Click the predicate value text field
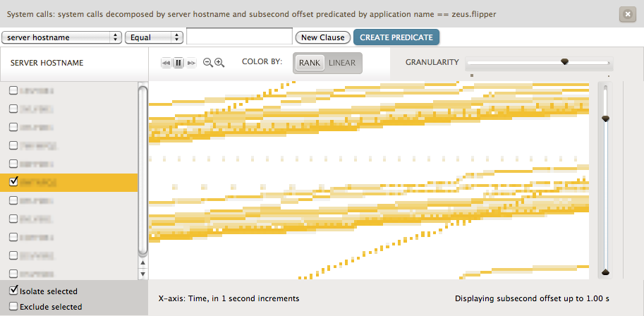 coord(239,37)
